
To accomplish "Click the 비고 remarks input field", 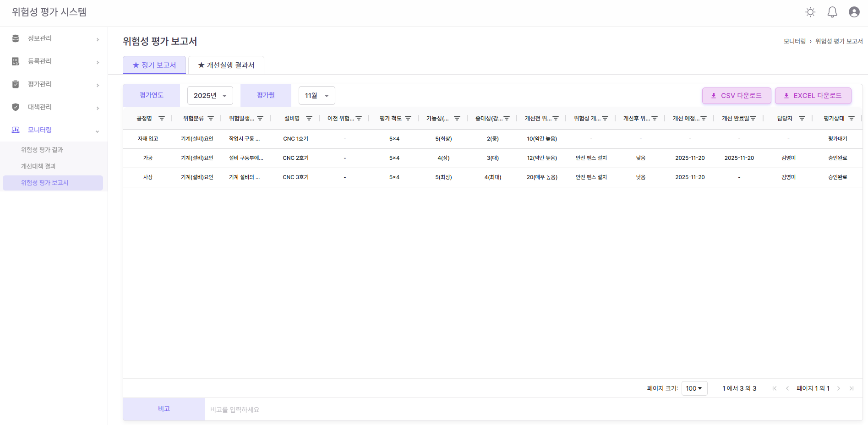I will coord(531,409).
